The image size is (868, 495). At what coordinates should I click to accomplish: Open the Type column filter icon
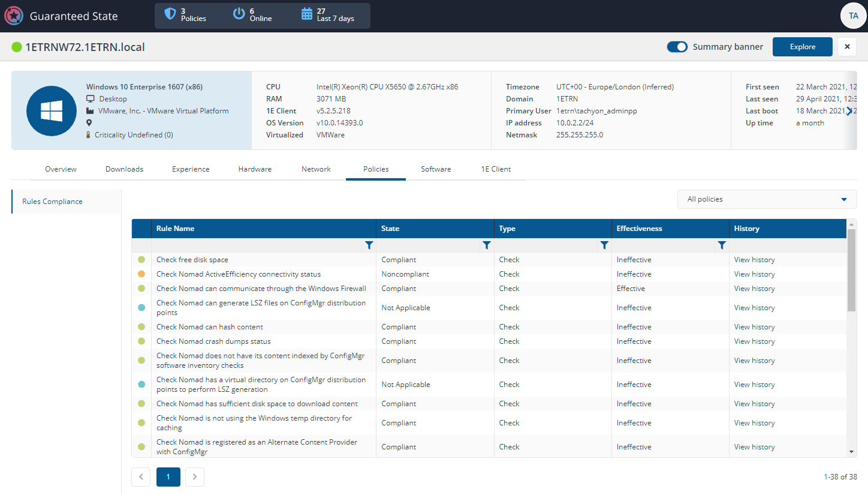click(604, 245)
